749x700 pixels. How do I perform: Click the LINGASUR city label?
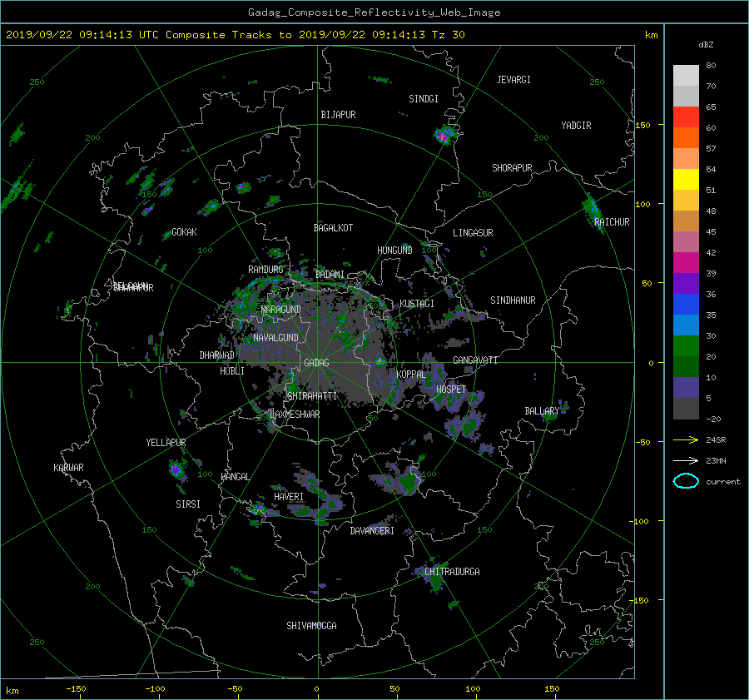(473, 233)
